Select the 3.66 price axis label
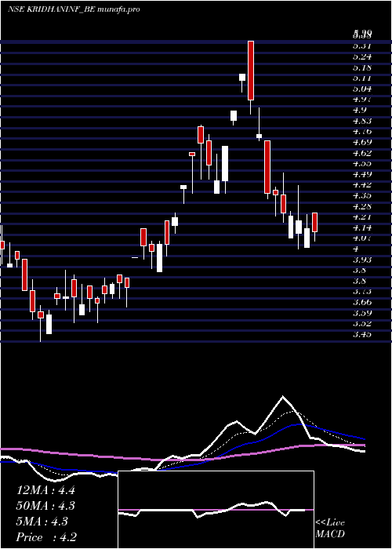The image size is (392, 549). pyautogui.click(x=362, y=303)
